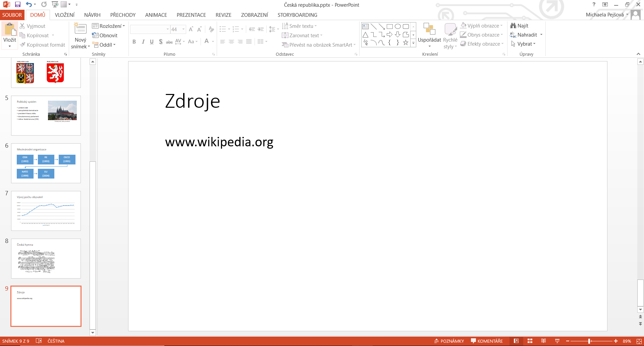The height and width of the screenshot is (346, 644).
Task: Click the Nový snímek icon
Action: pyautogui.click(x=80, y=30)
